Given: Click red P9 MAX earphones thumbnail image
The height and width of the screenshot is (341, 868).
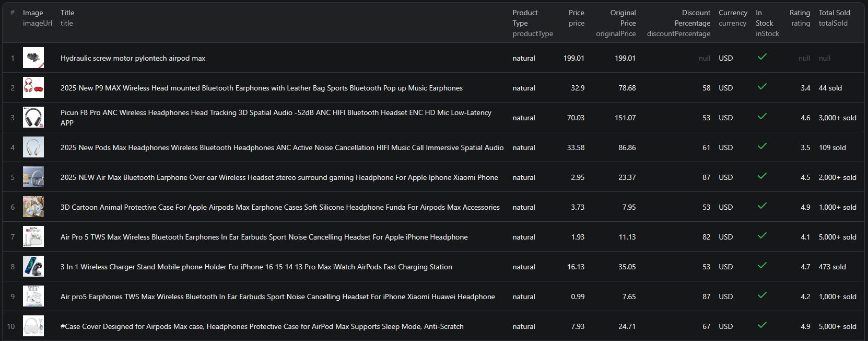Looking at the screenshot, I should 33,88.
